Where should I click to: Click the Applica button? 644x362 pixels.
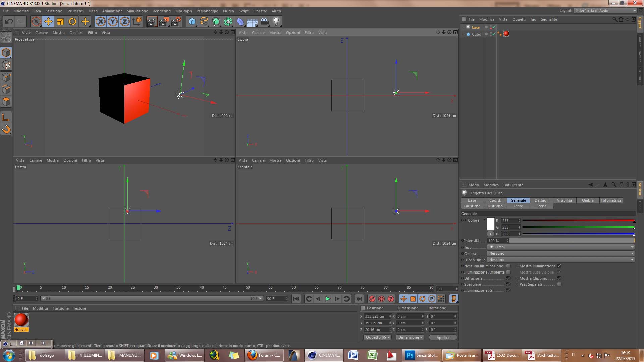[443, 338]
